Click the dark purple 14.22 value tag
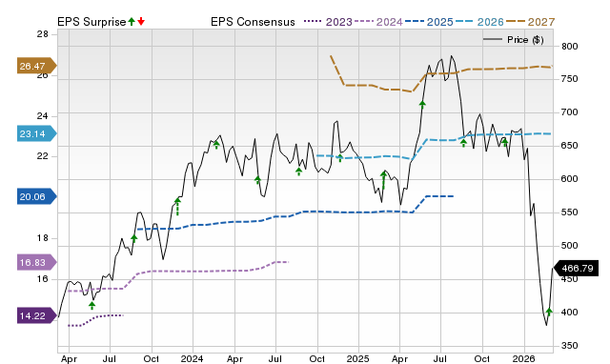The image size is (610, 364). pyautogui.click(x=36, y=315)
